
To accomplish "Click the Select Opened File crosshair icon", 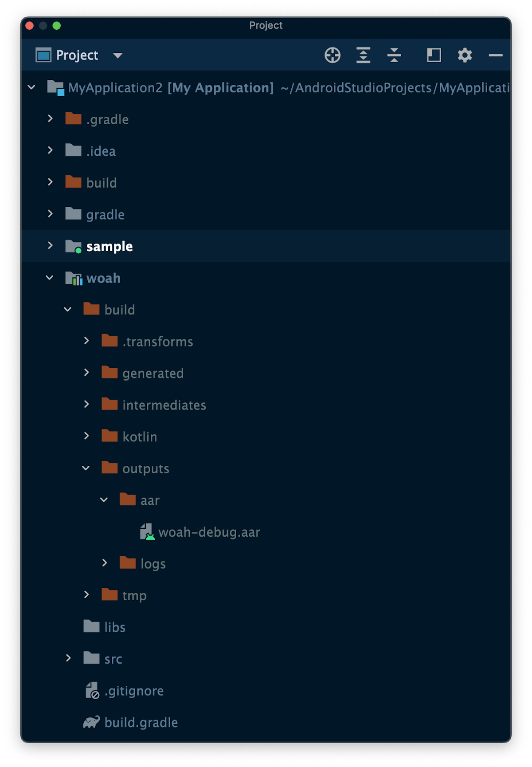I will [x=332, y=55].
